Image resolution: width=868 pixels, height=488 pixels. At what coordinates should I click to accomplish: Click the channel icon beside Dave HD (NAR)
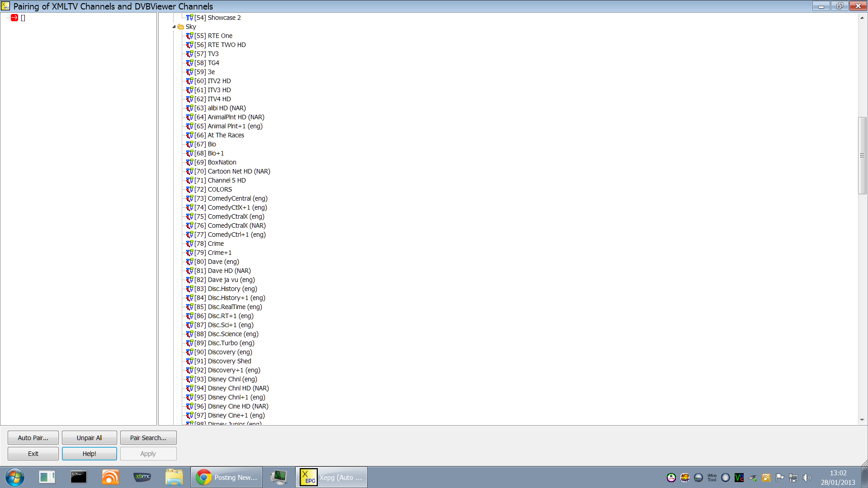[189, 271]
